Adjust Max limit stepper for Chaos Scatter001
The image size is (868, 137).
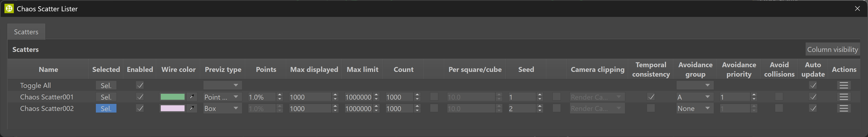(376, 97)
